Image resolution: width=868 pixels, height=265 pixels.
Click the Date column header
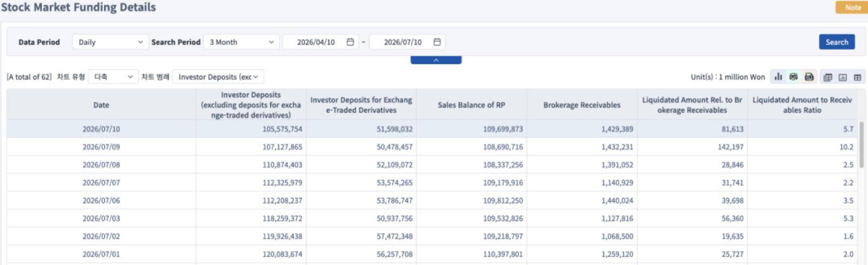pos(101,105)
